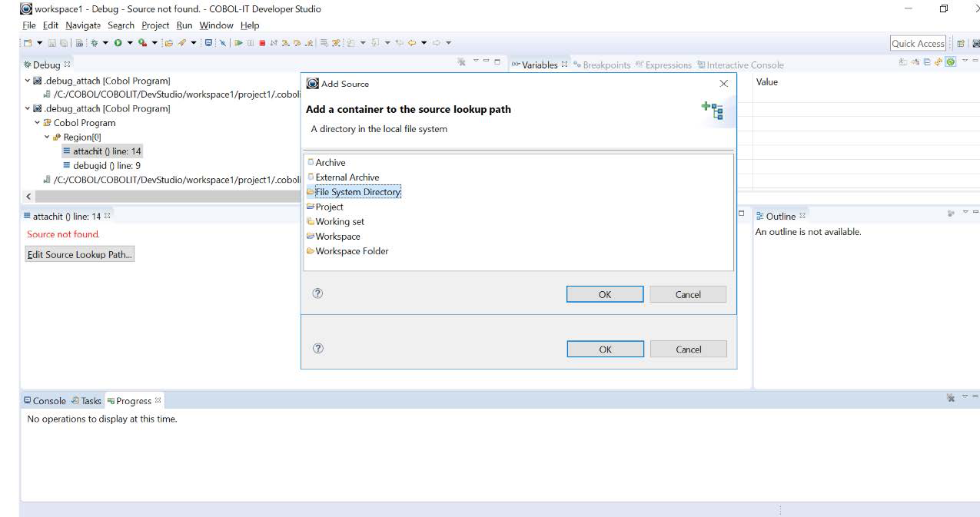This screenshot has height=517, width=980.
Task: Click the Step Return toolbar icon
Action: [x=308, y=42]
